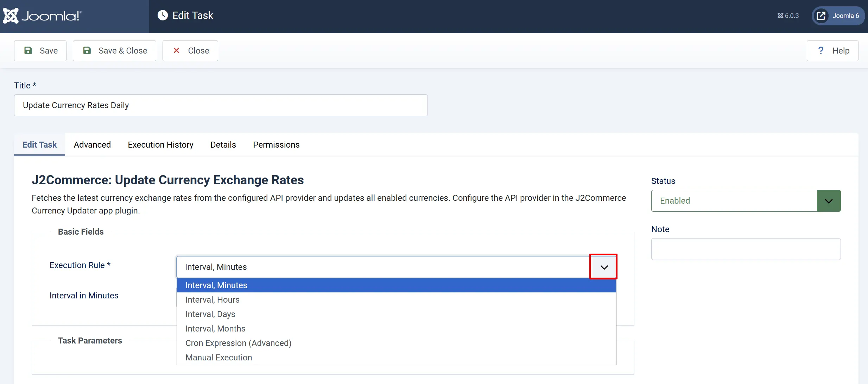Screen dimensions: 868x384
Task: Choose 'Interval, Minutes' option
Action: [397, 285]
